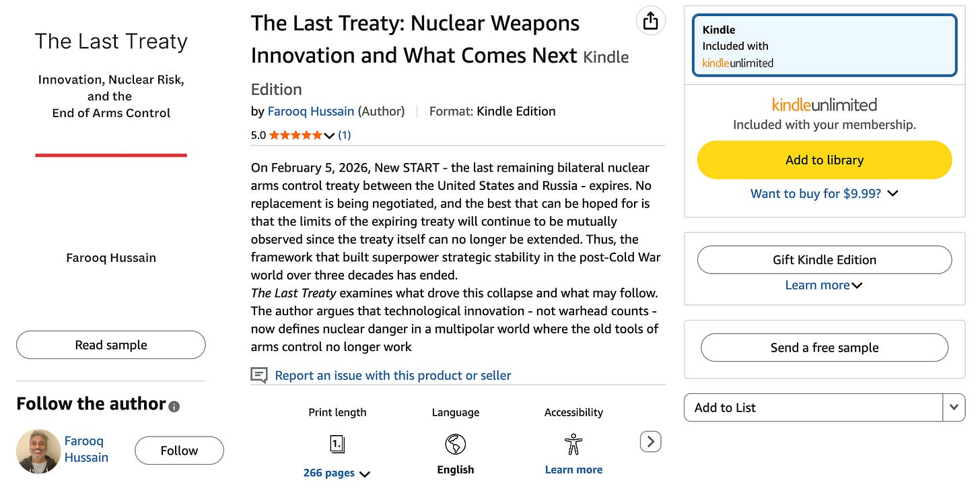Click the star rating icons
The width and height of the screenshot is (980, 489).
tap(295, 135)
